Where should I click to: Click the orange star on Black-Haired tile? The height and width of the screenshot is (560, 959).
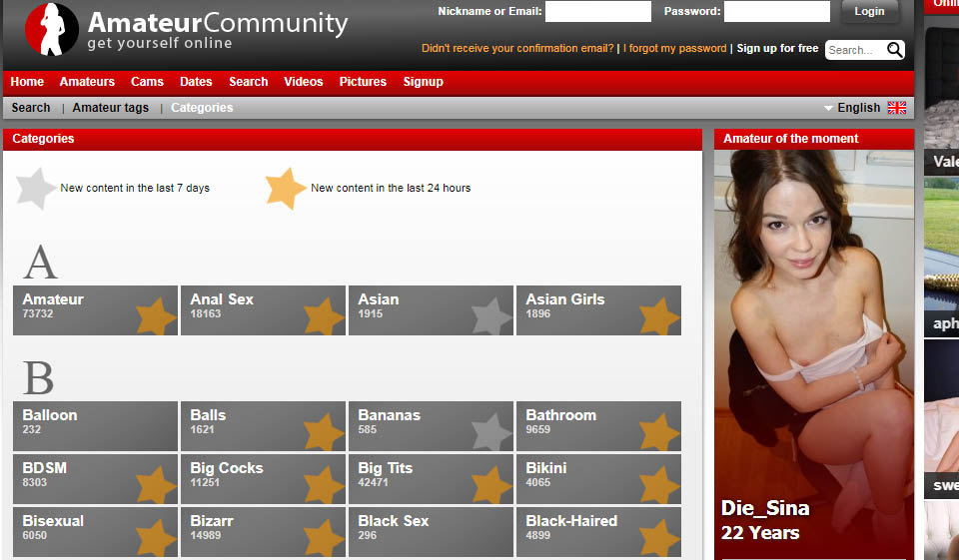(659, 538)
